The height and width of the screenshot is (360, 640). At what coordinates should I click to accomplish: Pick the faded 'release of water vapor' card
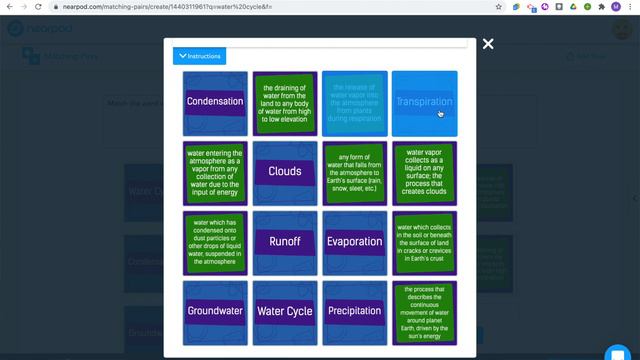tap(355, 103)
